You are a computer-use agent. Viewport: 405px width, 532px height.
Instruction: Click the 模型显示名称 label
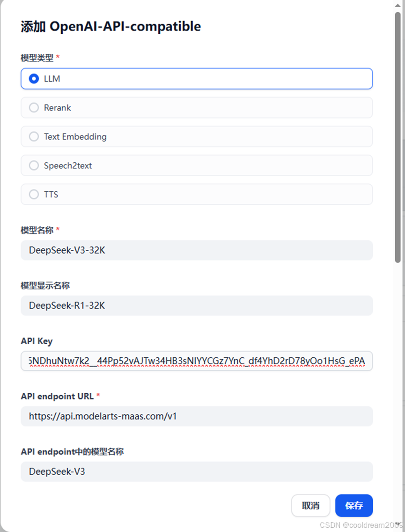coord(45,285)
